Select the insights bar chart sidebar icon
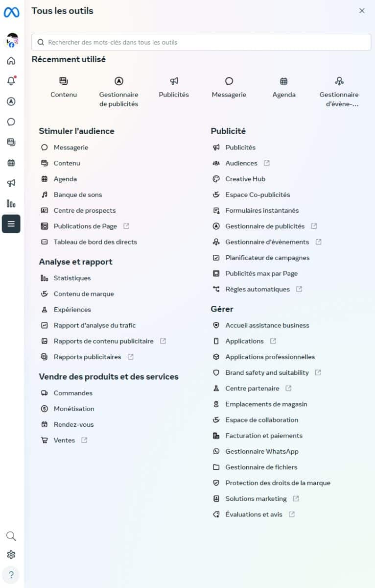The width and height of the screenshot is (375, 588). click(x=11, y=203)
